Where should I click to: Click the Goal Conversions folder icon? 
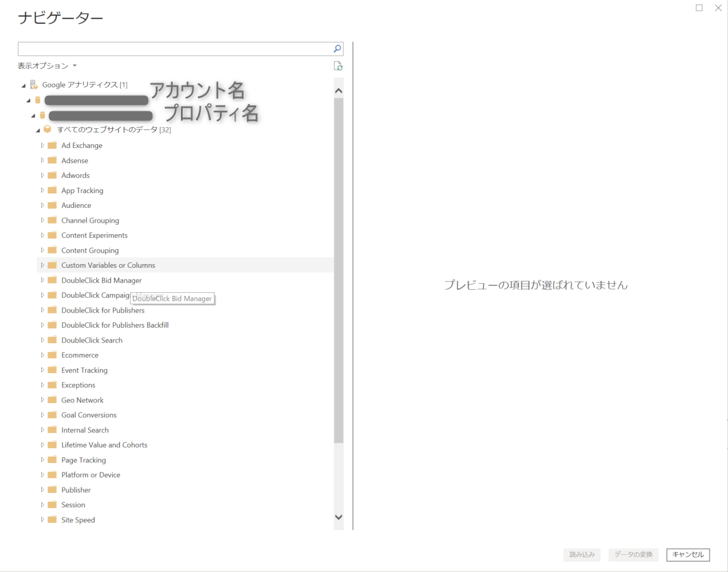pyautogui.click(x=52, y=415)
